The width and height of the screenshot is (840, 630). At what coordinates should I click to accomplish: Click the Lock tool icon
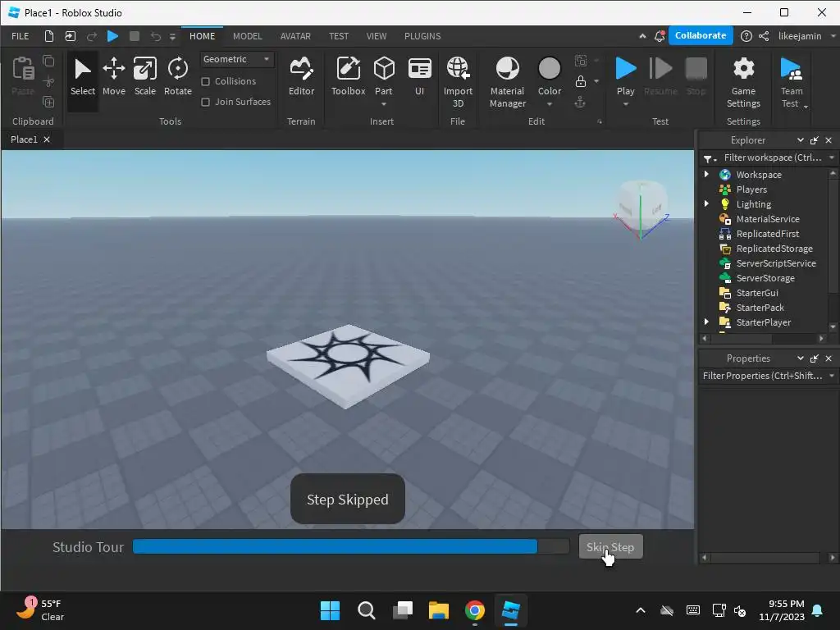tap(580, 81)
